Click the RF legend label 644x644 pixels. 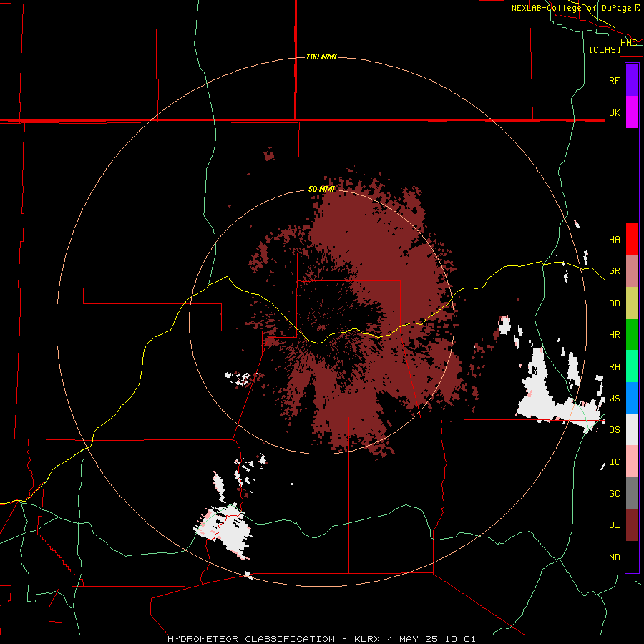click(614, 80)
